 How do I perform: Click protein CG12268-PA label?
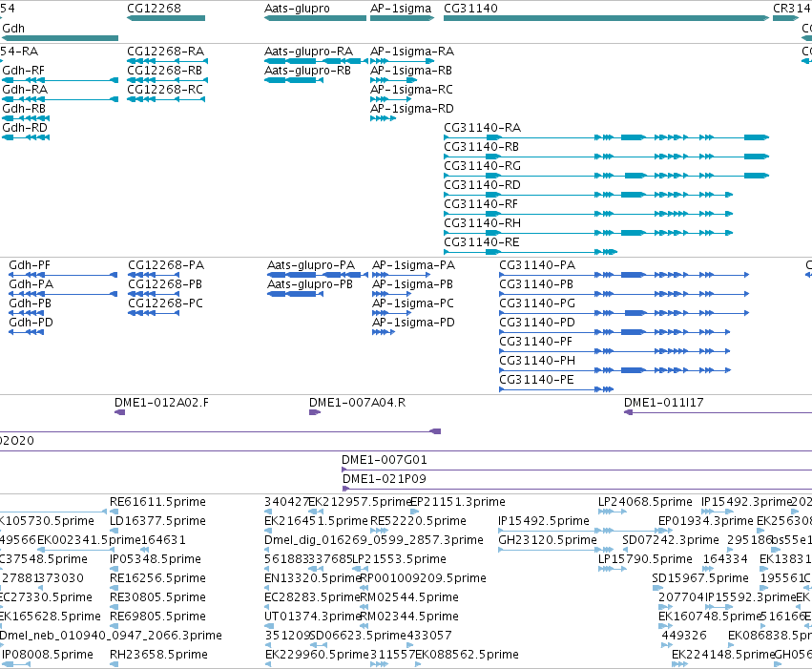tap(166, 265)
